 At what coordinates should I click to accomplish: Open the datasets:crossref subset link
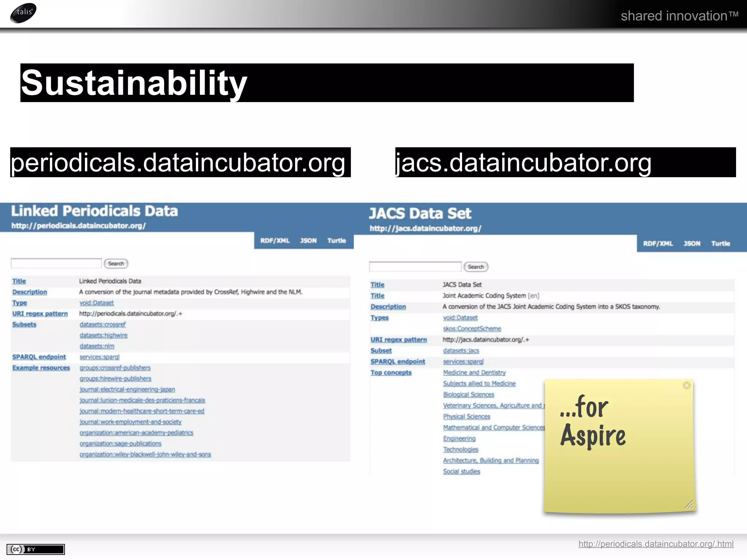[102, 324]
